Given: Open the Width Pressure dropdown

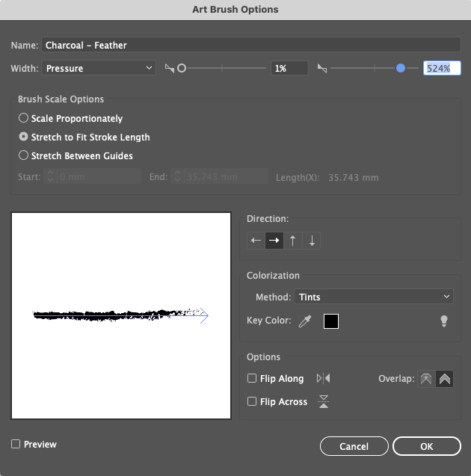Looking at the screenshot, I should coord(99,68).
